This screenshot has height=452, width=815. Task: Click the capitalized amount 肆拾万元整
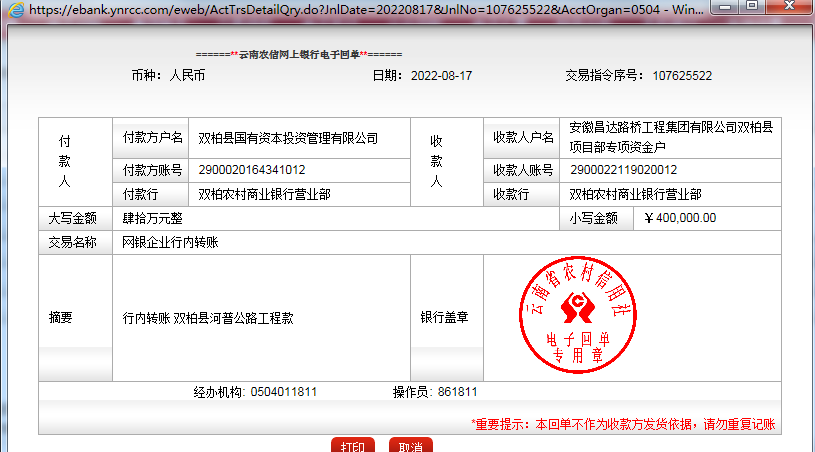point(152,218)
